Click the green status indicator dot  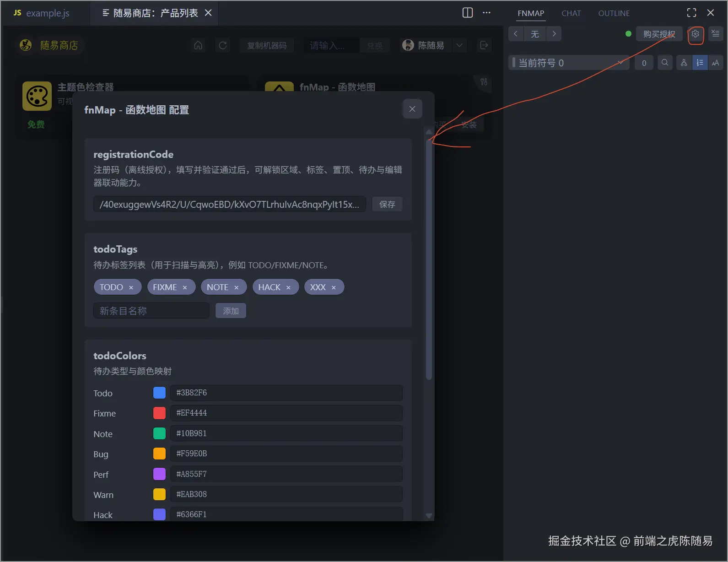pyautogui.click(x=628, y=34)
